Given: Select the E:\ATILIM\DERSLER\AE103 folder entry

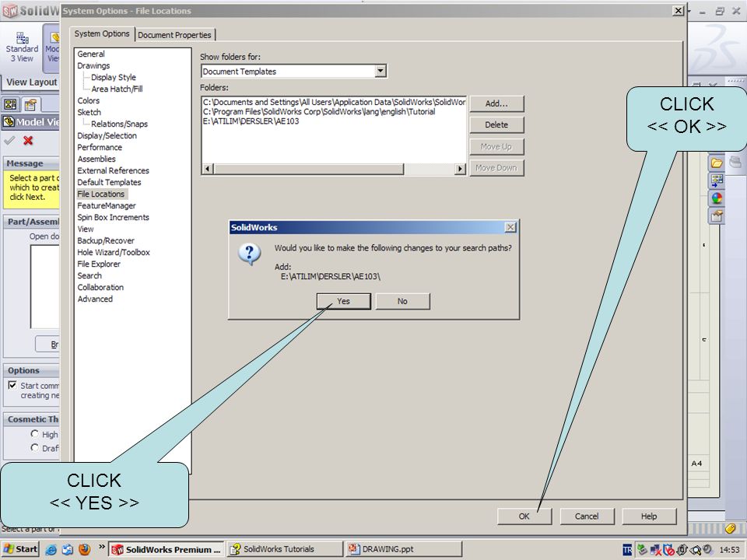Looking at the screenshot, I should 251,121.
